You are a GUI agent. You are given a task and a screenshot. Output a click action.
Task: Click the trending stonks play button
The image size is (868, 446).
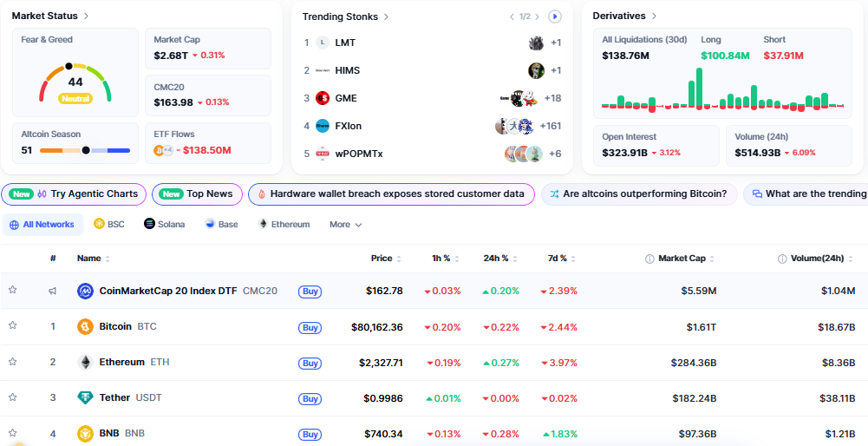point(555,16)
